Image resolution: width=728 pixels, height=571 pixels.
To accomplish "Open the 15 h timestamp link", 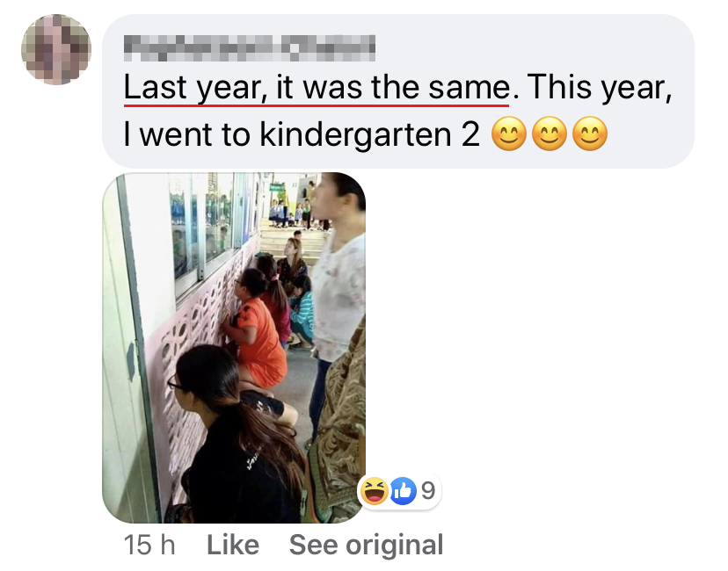I will click(149, 545).
